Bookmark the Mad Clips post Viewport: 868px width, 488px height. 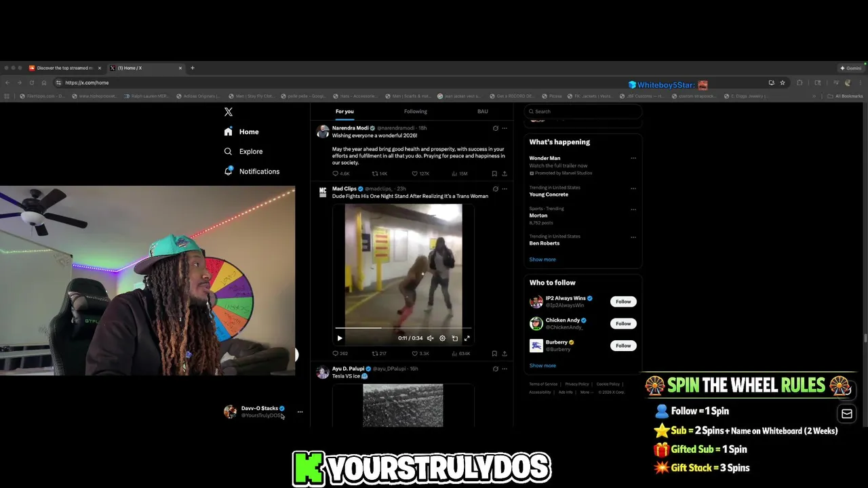tap(494, 353)
